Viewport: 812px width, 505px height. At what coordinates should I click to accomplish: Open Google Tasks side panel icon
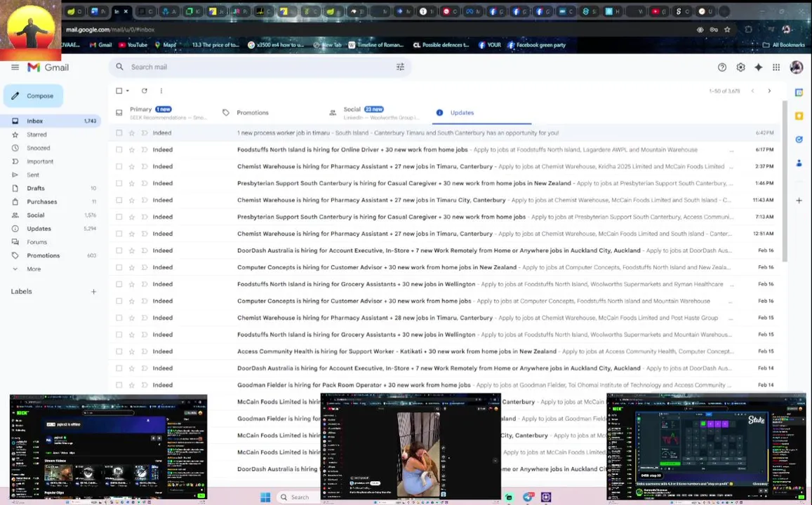[x=799, y=139]
